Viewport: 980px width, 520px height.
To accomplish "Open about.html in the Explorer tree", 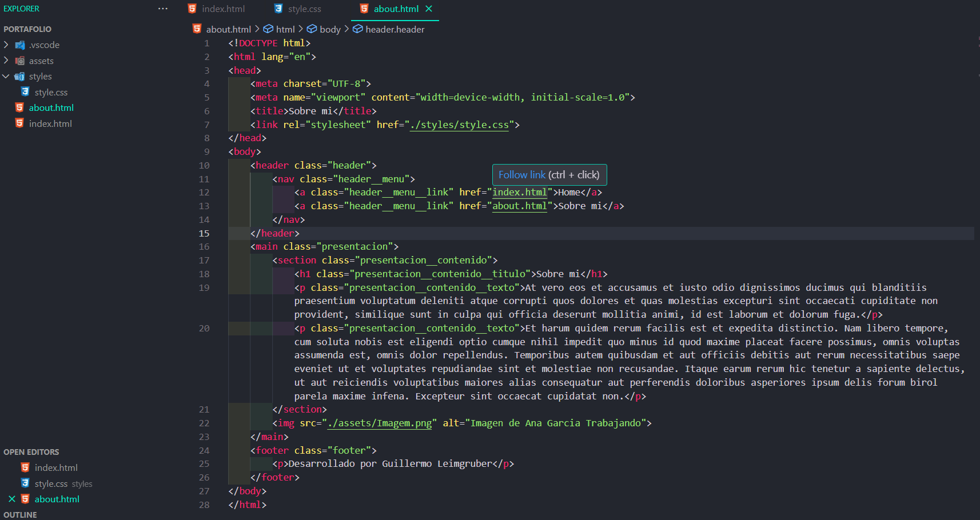I will (x=51, y=107).
